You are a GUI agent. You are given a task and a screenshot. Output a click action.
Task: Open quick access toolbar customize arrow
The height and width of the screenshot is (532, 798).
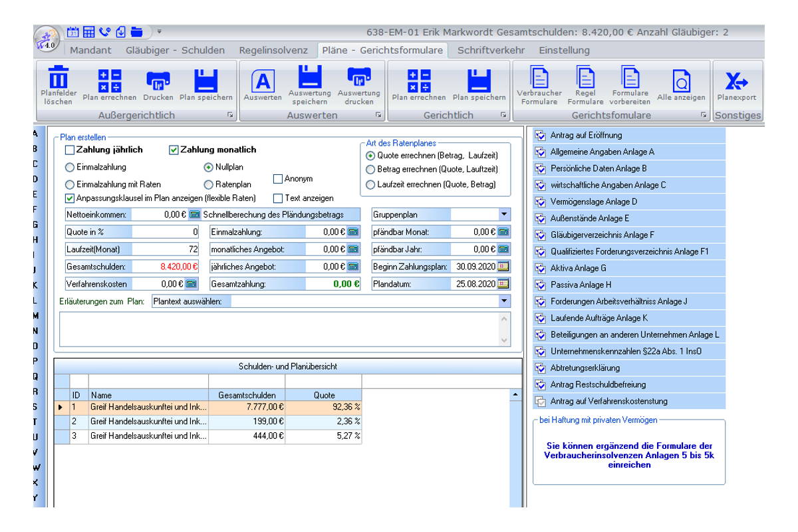(159, 32)
